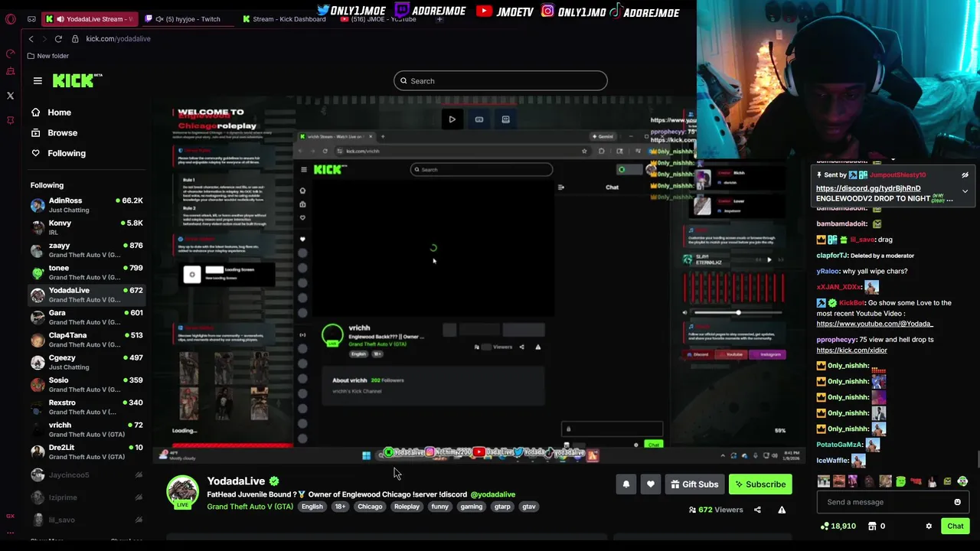Share the stream via share icon
The image size is (980, 551).
click(x=757, y=510)
